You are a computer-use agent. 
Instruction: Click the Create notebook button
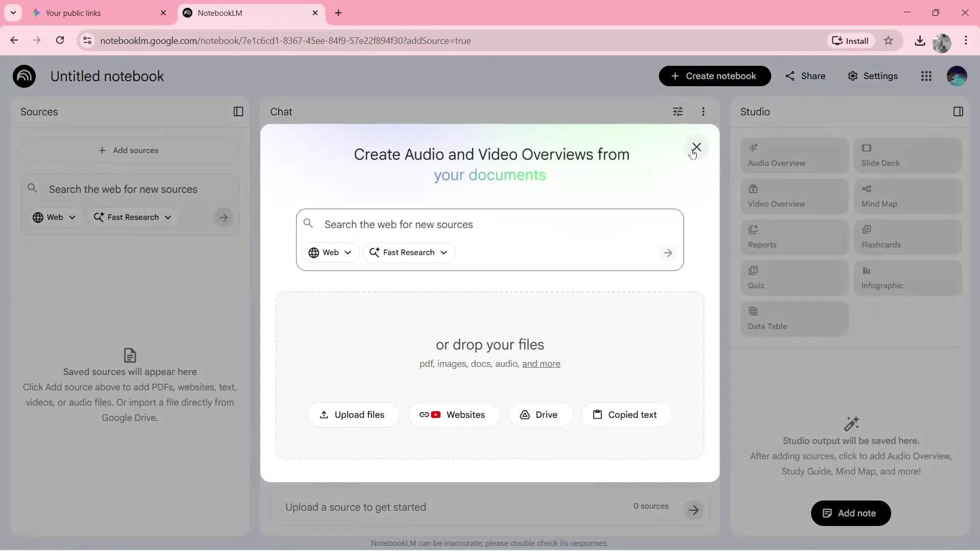[715, 76]
